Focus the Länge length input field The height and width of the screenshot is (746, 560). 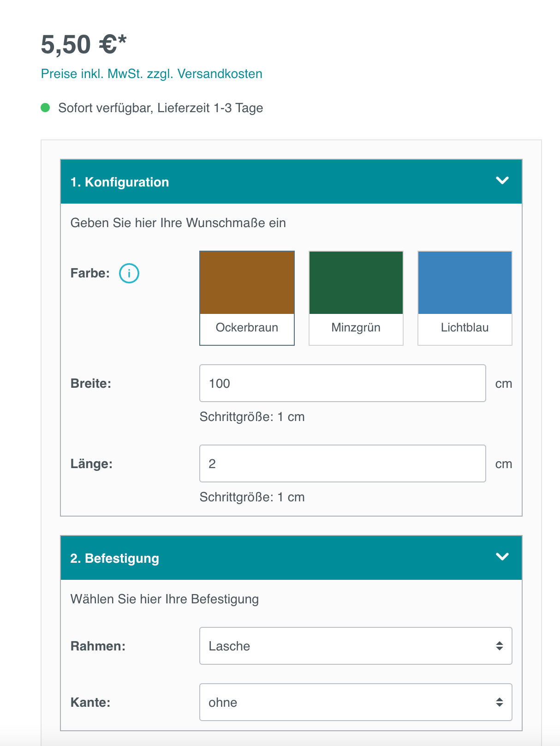click(x=342, y=463)
